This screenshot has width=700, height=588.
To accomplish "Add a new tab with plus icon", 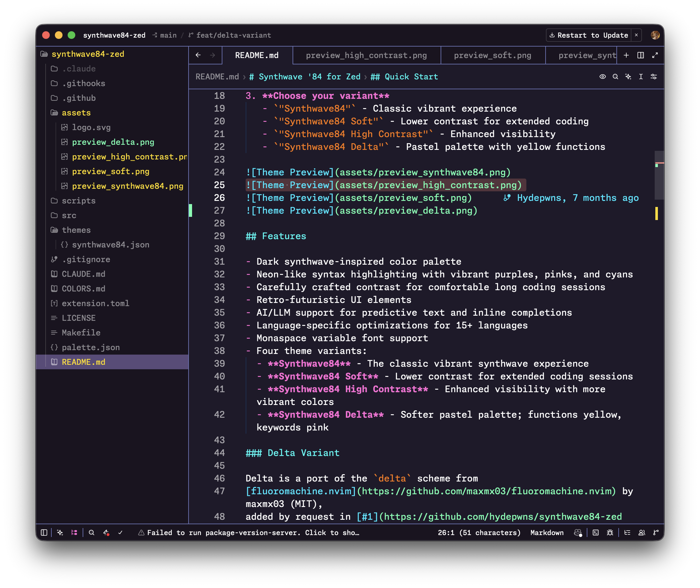I will (626, 55).
